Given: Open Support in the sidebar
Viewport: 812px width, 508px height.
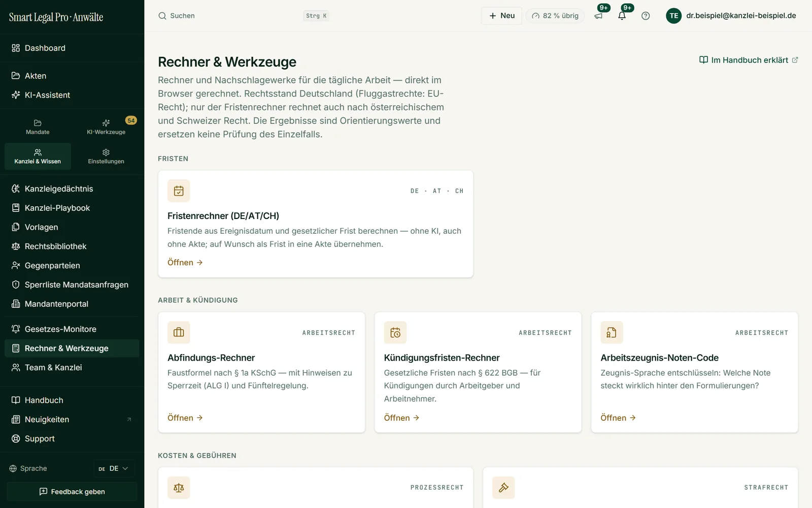Looking at the screenshot, I should click(x=72, y=439).
